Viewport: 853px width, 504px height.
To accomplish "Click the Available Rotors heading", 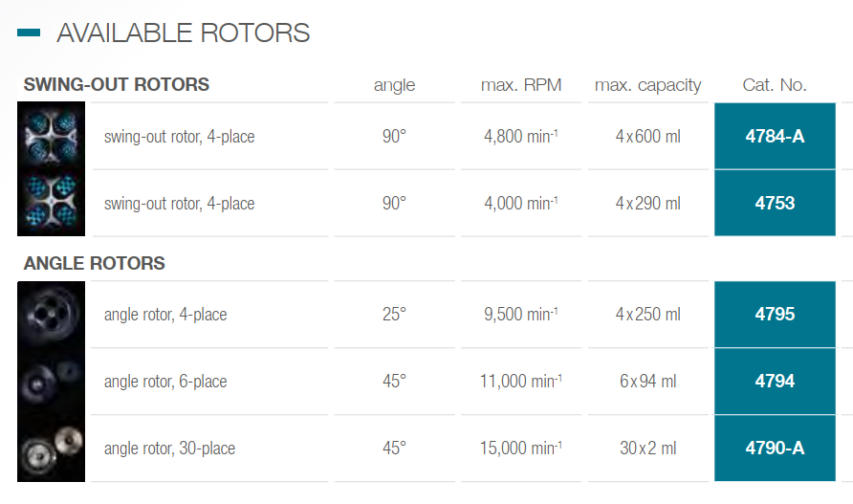I will tap(183, 33).
